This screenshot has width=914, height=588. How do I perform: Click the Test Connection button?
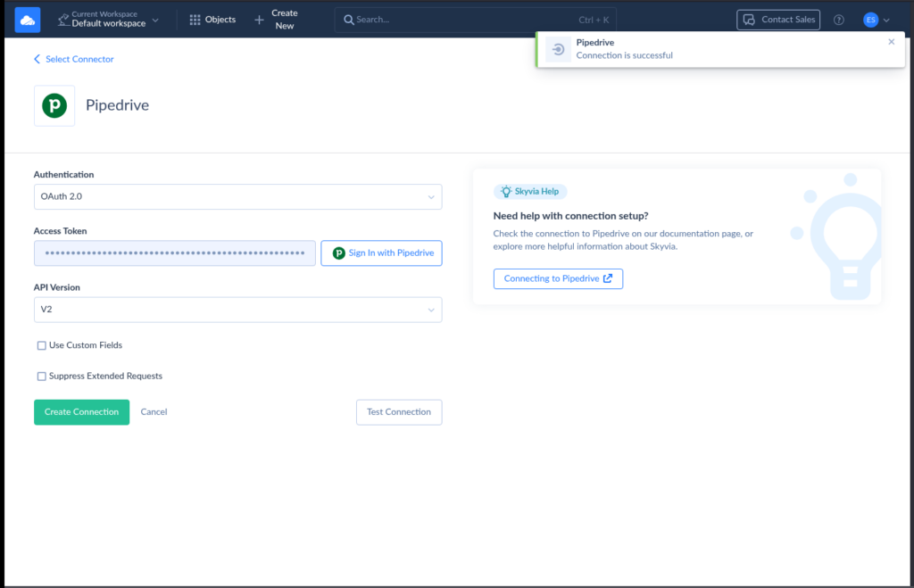(399, 412)
